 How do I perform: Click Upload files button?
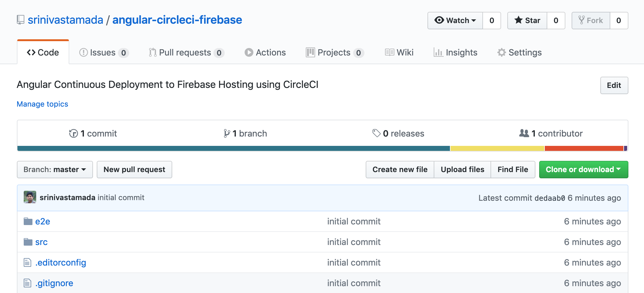pyautogui.click(x=462, y=170)
